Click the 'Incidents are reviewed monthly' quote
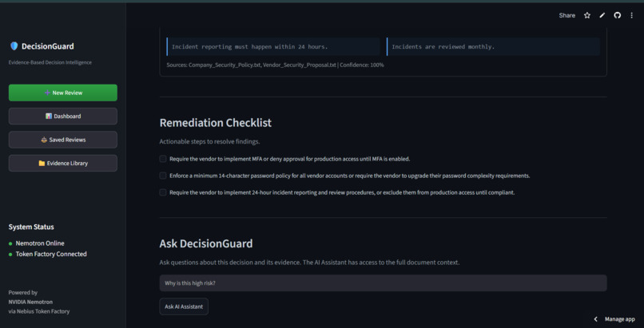Image resolution: width=644 pixels, height=328 pixels. (x=493, y=47)
